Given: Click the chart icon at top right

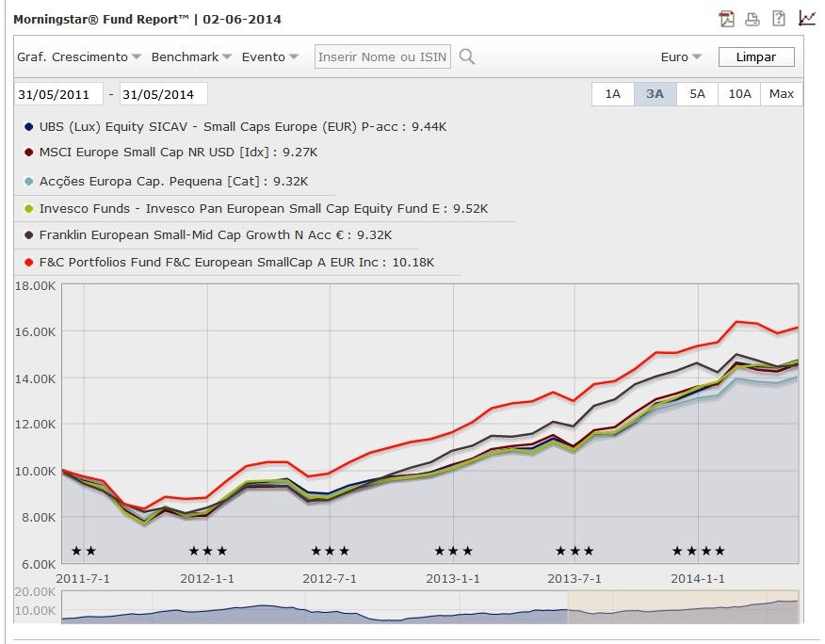Looking at the screenshot, I should click(806, 18).
